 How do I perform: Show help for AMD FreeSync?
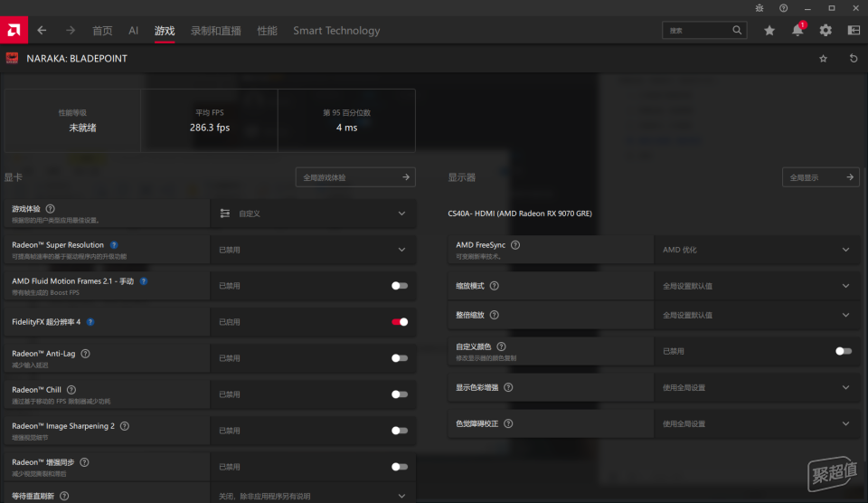click(515, 245)
